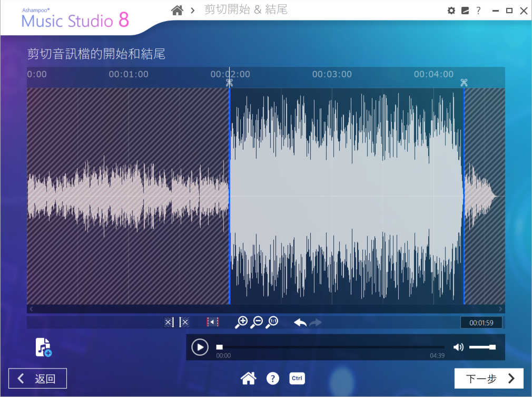Screen dimensions: 532x397
Task: Undo the last cut change
Action: (300, 322)
